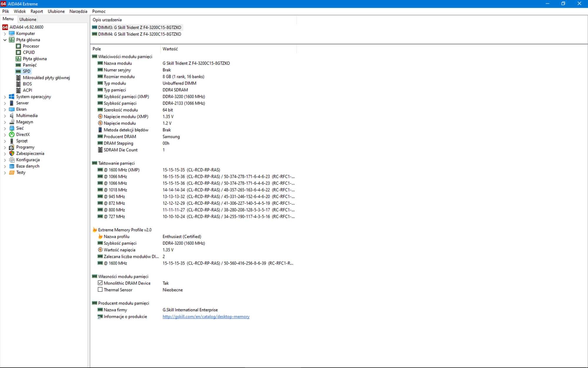
Task: Select the @ 1600 MHz (XMP) timing row
Action: (194, 170)
